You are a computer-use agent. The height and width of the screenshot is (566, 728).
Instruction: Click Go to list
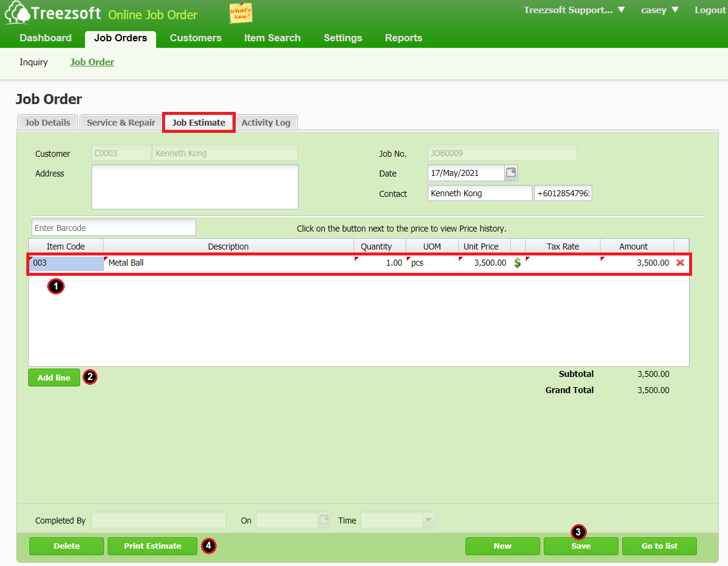(x=659, y=546)
